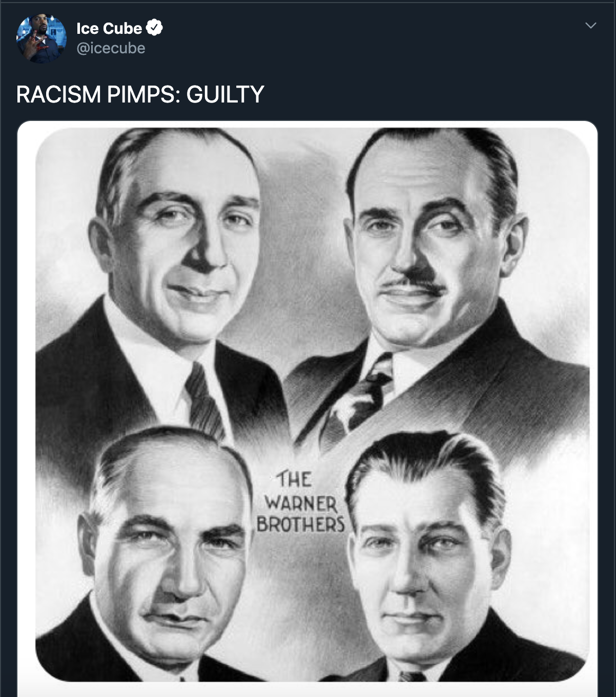Expand the tweet options chevron

[590, 25]
